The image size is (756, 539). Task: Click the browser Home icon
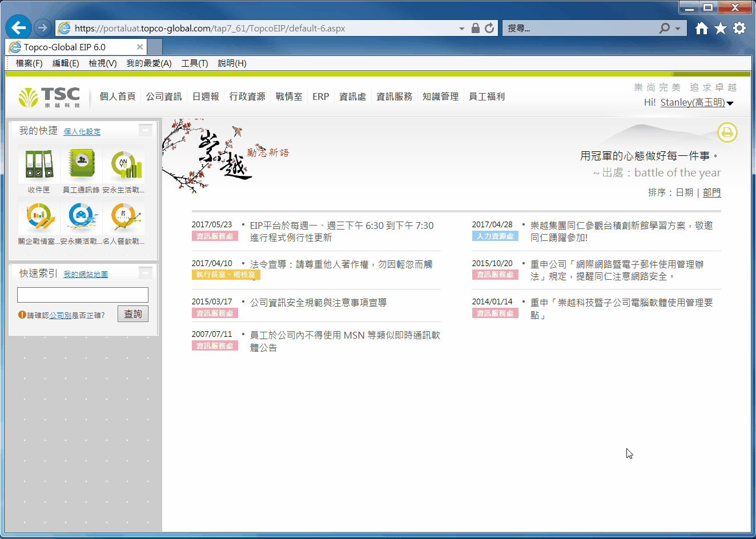pyautogui.click(x=702, y=28)
